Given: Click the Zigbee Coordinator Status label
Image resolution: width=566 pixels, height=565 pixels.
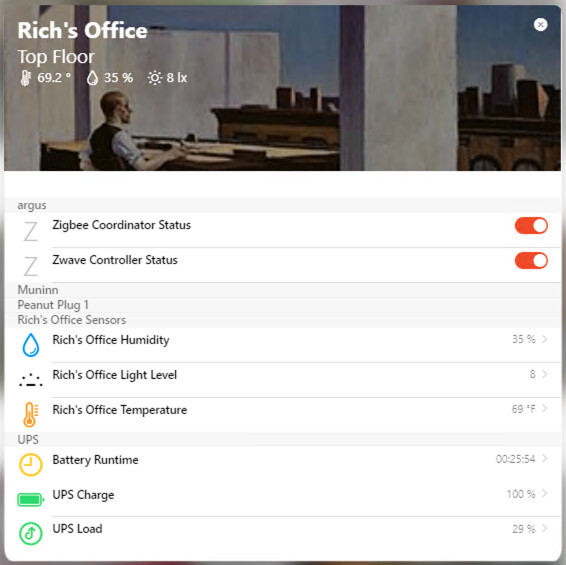Looking at the screenshot, I should (122, 225).
